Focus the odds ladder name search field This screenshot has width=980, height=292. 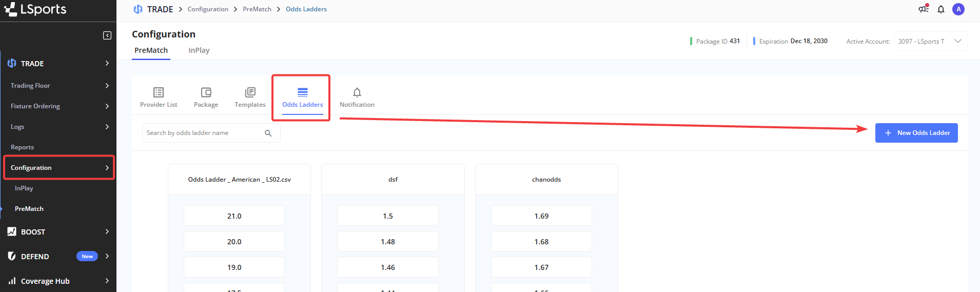coord(203,133)
